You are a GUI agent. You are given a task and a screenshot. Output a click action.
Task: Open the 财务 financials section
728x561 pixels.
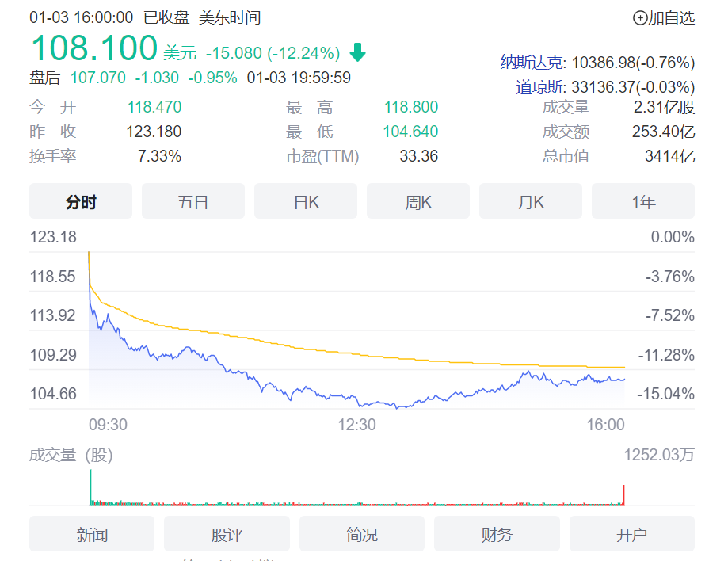[x=499, y=534]
